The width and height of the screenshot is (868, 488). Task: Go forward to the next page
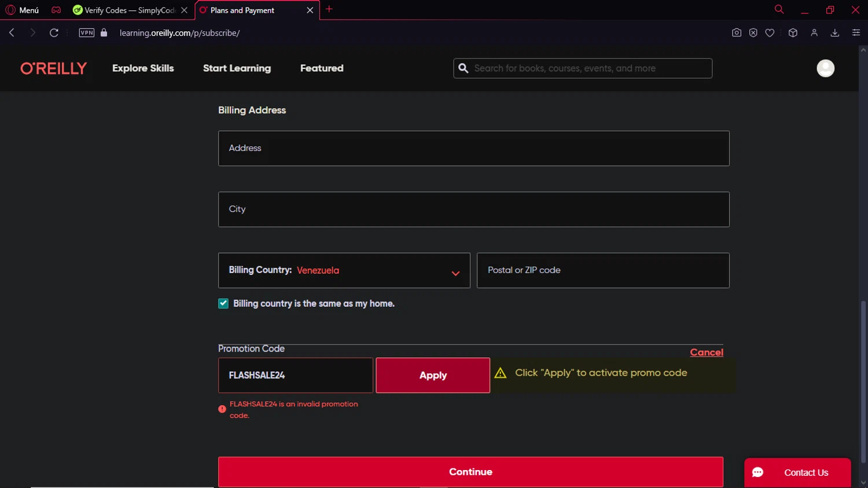(x=32, y=33)
